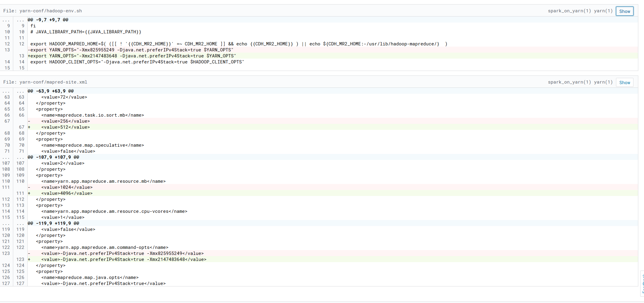Click yarn.app.mapreduce.am.command-opts name line
Image resolution: width=644 pixels, height=303 pixels.
point(105,247)
